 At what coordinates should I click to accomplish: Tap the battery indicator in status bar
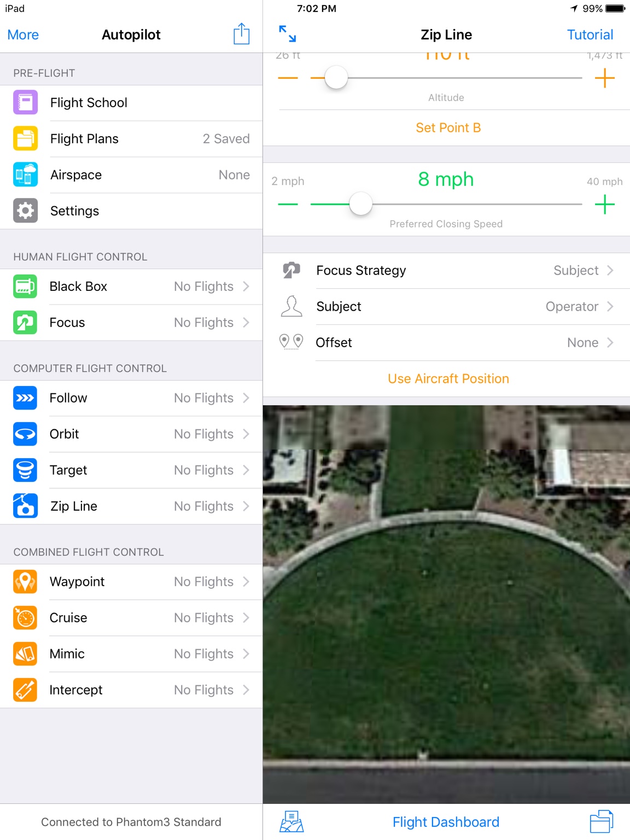616,9
